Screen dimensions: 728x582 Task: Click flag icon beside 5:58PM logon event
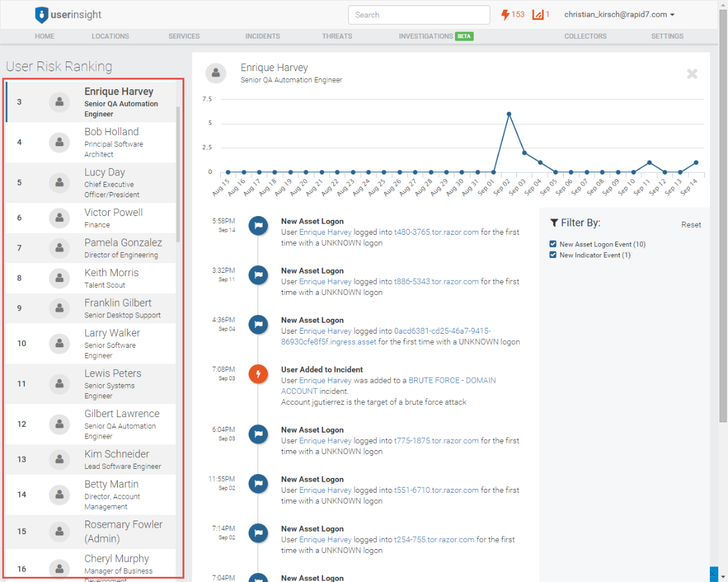point(258,226)
